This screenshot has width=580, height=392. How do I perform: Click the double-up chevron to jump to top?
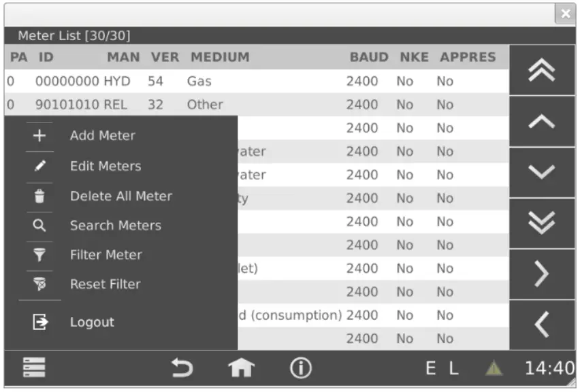(543, 70)
